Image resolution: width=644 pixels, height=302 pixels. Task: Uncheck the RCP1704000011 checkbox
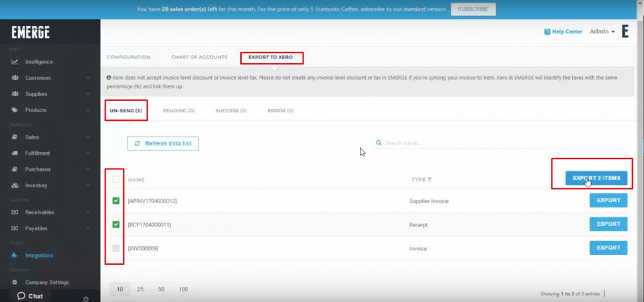116,224
